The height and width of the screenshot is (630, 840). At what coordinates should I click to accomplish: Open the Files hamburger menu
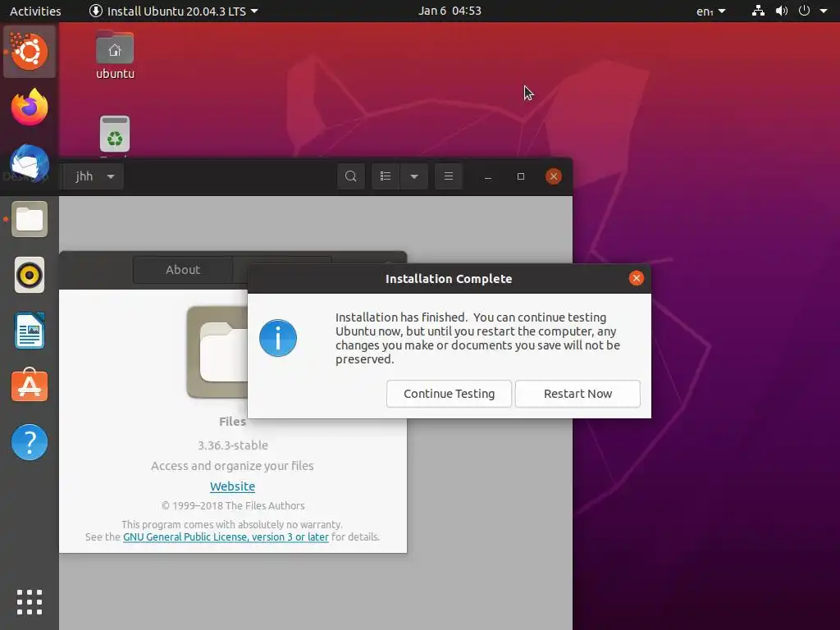point(449,176)
